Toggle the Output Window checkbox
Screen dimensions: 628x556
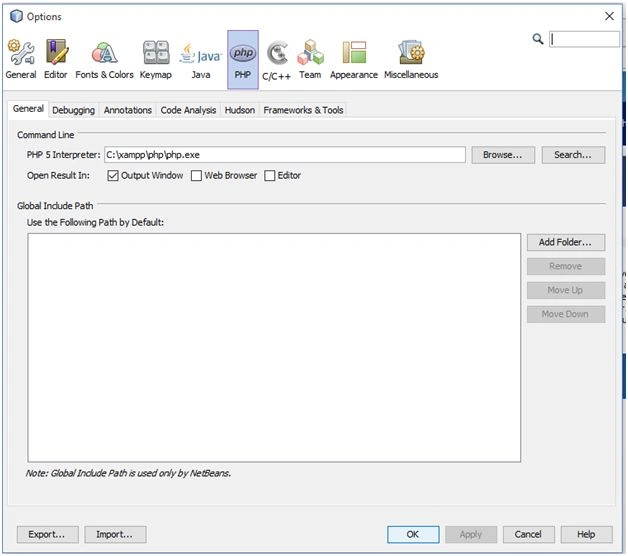(113, 175)
